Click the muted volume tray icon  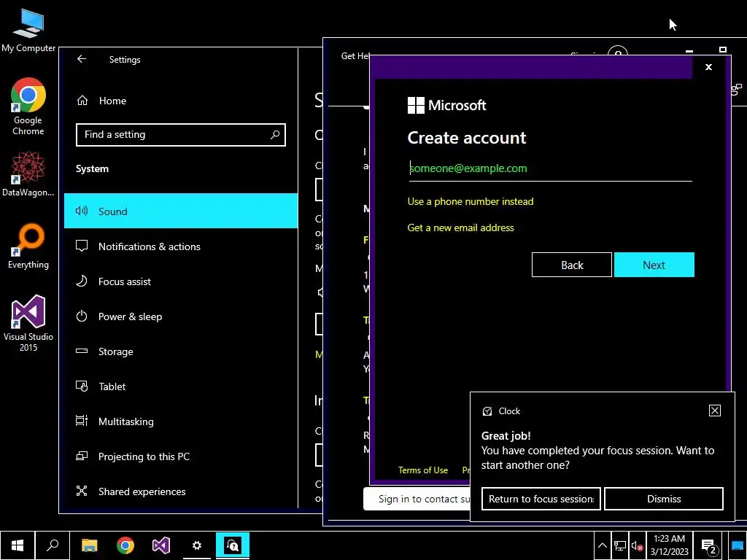coord(637,545)
